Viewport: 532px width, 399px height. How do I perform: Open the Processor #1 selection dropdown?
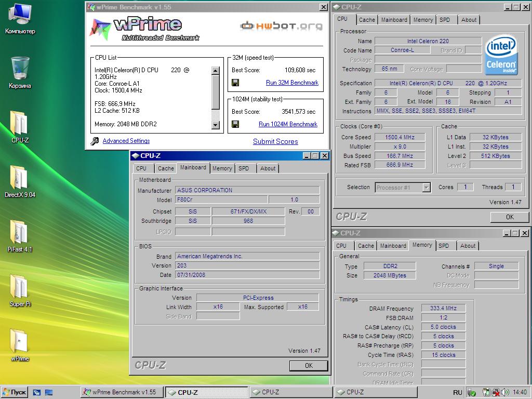click(427, 187)
